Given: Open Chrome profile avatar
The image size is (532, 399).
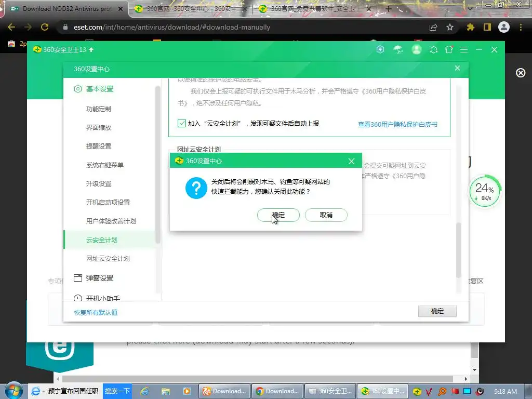Looking at the screenshot, I should point(504,27).
